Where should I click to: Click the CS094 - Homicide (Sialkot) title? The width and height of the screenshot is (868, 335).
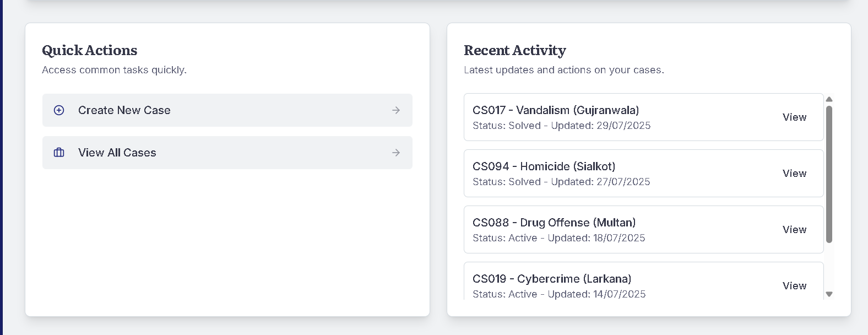544,166
